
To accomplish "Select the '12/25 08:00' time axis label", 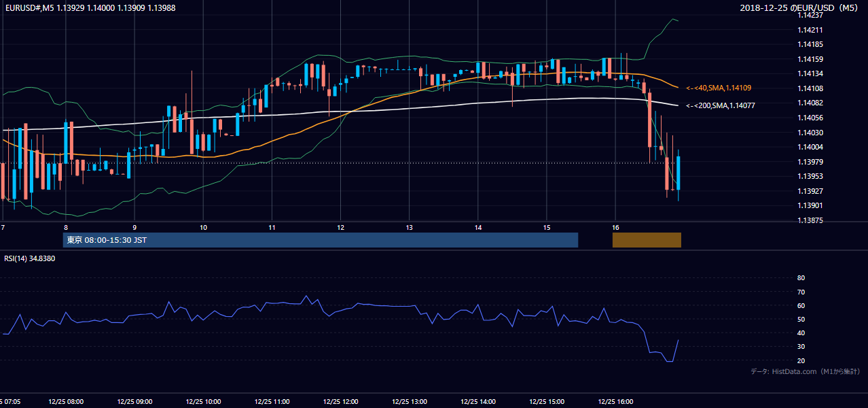I will point(65,401).
